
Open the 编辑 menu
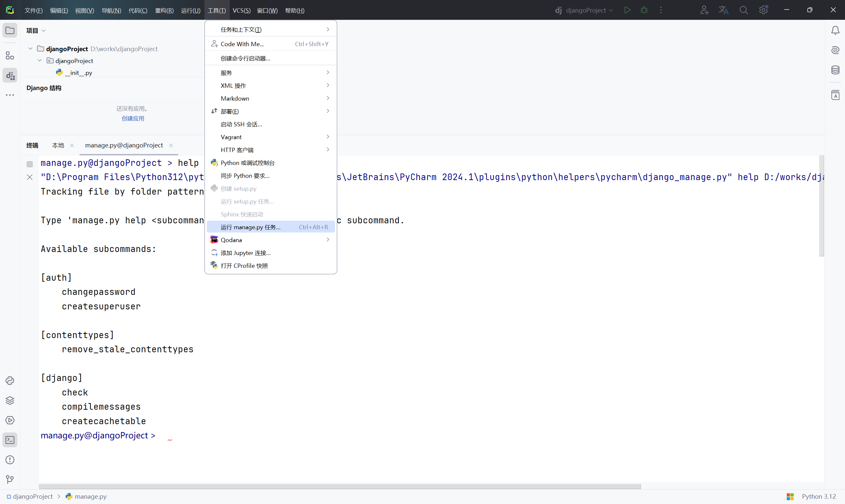click(x=59, y=11)
